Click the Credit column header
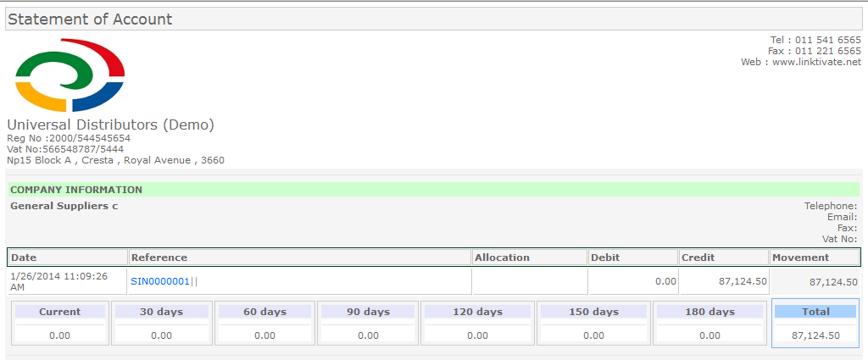Screen dimensions: 868x360 pyautogui.click(x=724, y=258)
